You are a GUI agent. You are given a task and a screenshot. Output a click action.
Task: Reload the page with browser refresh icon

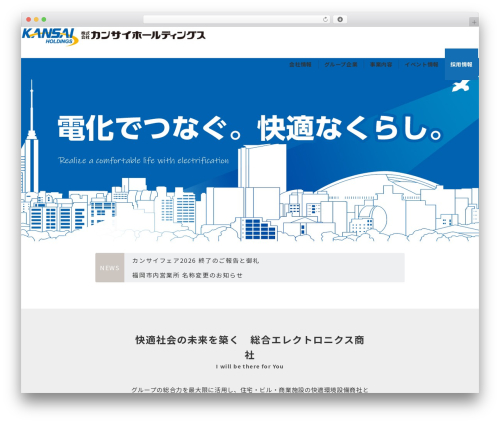click(x=325, y=20)
